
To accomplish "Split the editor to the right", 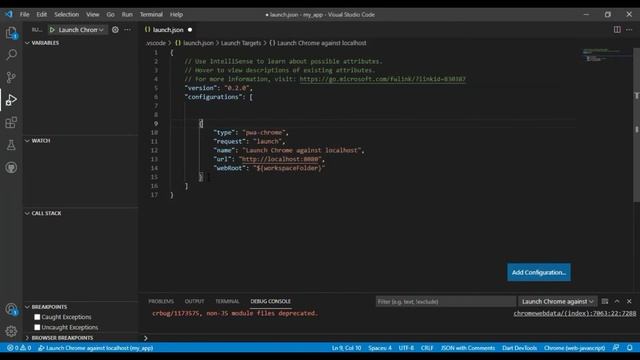I will click(617, 29).
